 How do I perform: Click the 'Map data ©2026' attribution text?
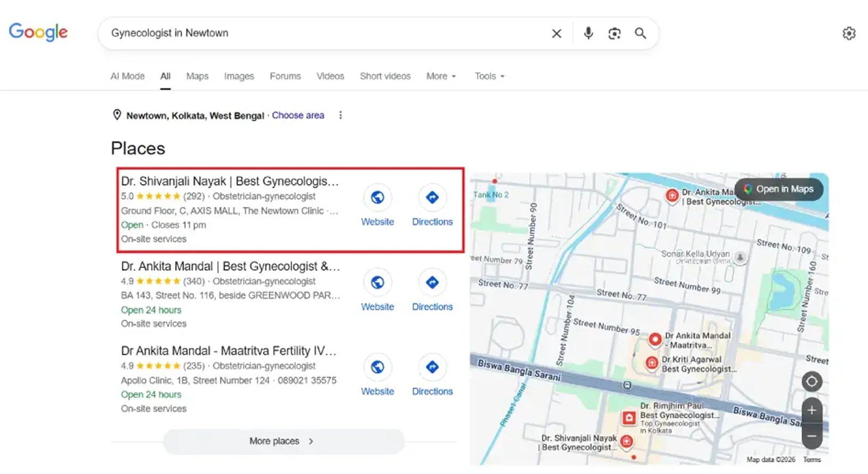(771, 460)
